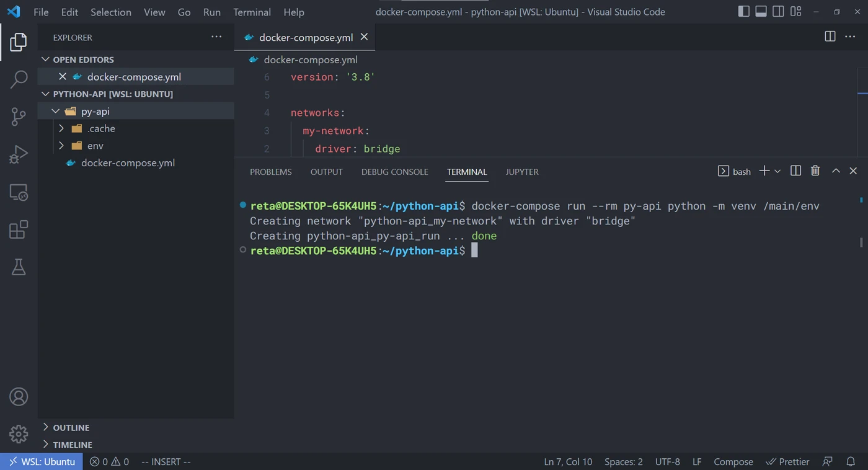The height and width of the screenshot is (470, 868).
Task: Open the customize layout icon
Action: tap(796, 12)
